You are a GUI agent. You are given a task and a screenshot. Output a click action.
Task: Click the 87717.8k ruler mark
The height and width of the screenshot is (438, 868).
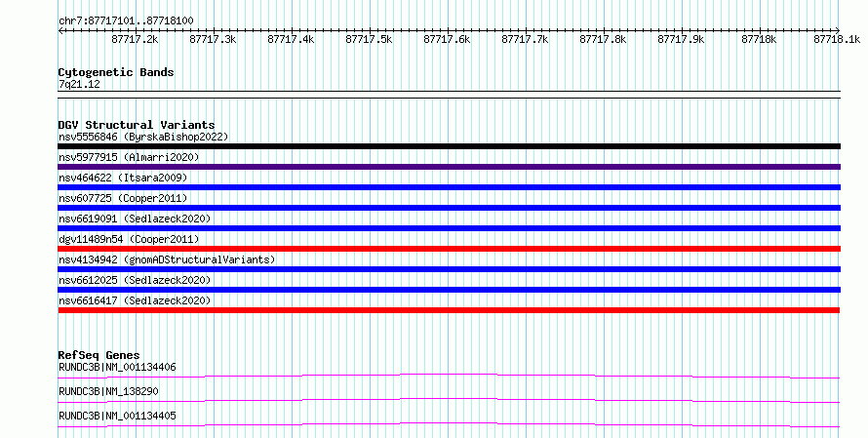pyautogui.click(x=603, y=39)
